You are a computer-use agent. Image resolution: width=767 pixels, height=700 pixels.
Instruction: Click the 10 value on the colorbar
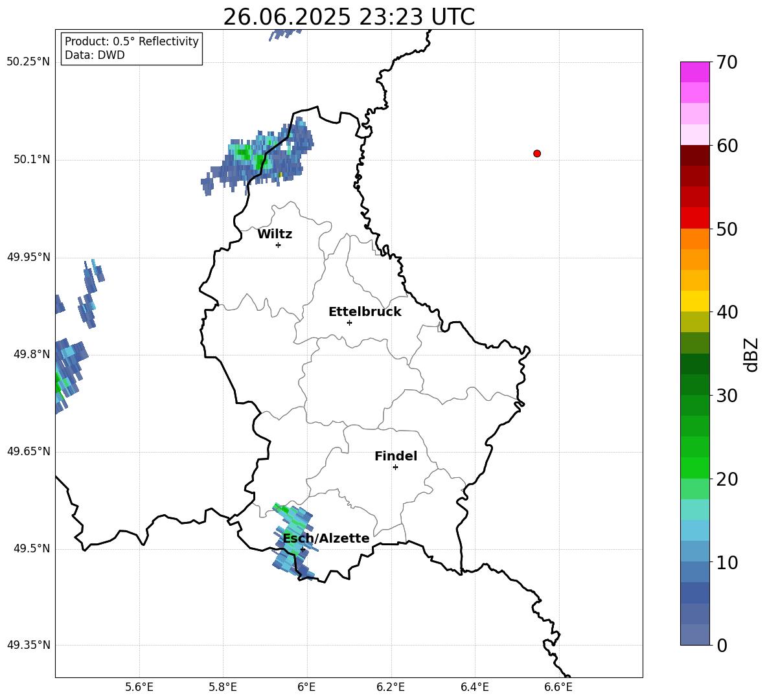[x=727, y=563]
